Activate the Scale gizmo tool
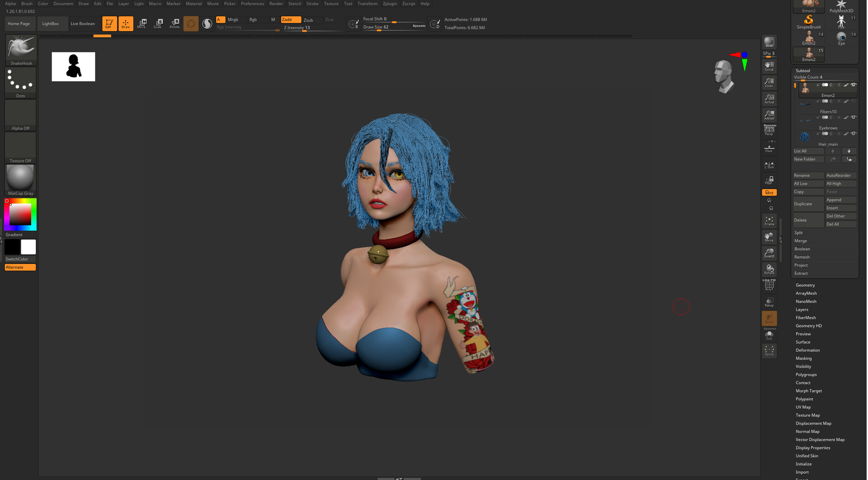The width and height of the screenshot is (868, 480). tap(158, 24)
